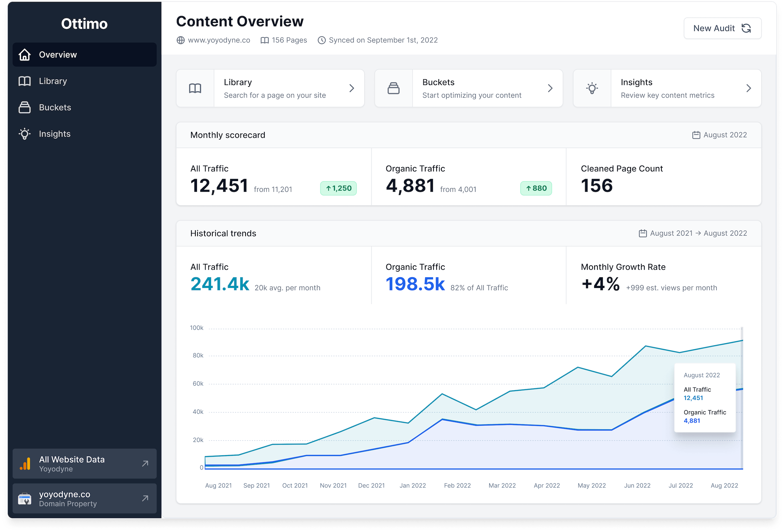Click the Search Console domain property icon
The height and width of the screenshot is (532, 784).
(25, 498)
